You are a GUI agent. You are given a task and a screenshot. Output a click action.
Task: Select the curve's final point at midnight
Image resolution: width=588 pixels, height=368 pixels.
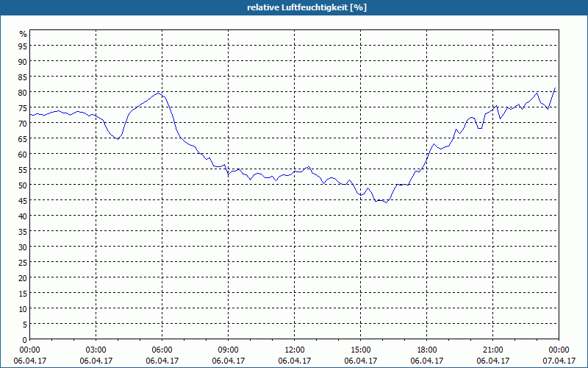click(x=555, y=88)
